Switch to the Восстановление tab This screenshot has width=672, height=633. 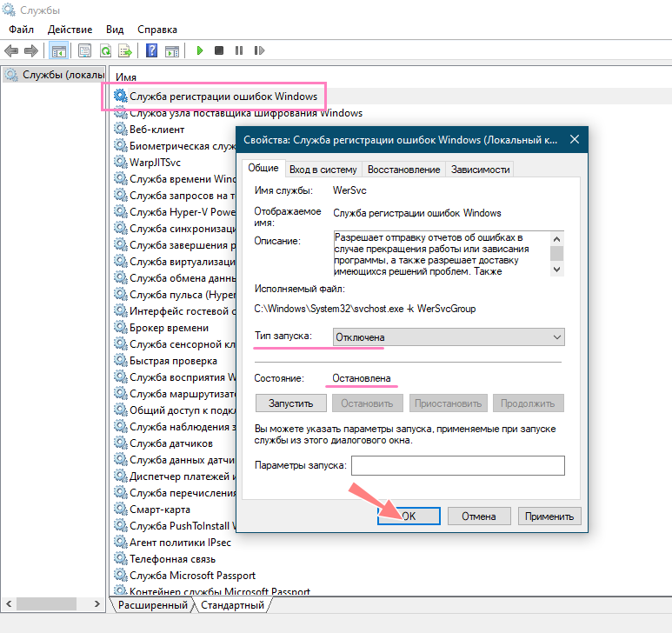[403, 170]
